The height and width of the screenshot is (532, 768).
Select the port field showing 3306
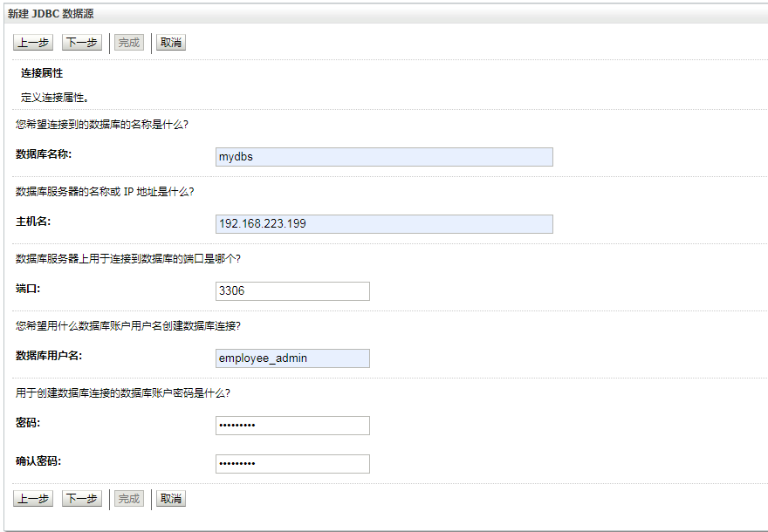(x=292, y=291)
